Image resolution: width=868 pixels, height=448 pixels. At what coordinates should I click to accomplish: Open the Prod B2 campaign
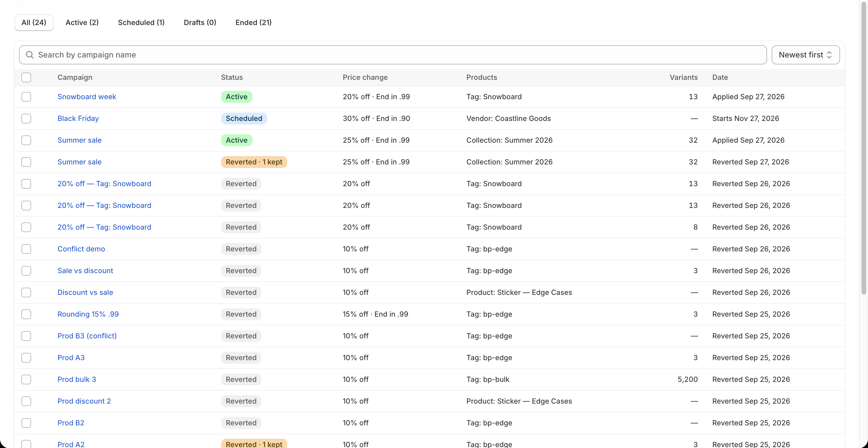pyautogui.click(x=71, y=423)
